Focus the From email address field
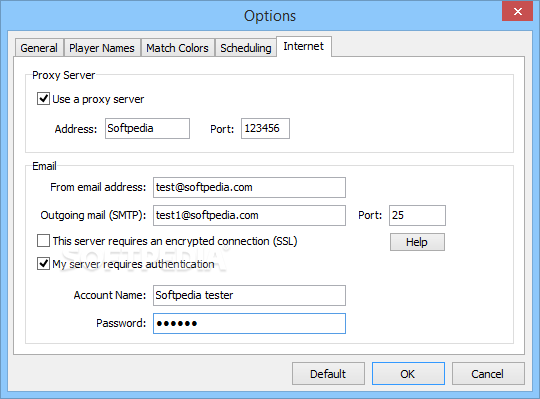 (249, 187)
